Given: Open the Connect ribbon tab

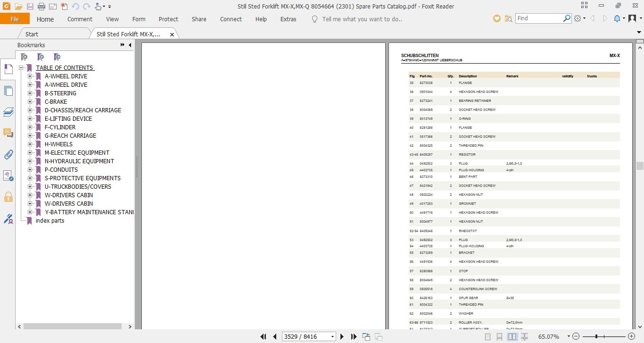Looking at the screenshot, I should click(x=231, y=19).
